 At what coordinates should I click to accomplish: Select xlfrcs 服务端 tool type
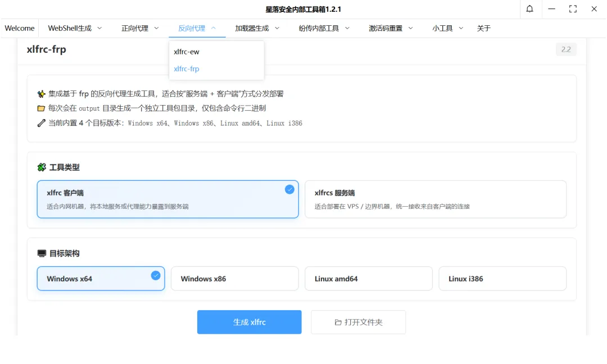tap(436, 199)
